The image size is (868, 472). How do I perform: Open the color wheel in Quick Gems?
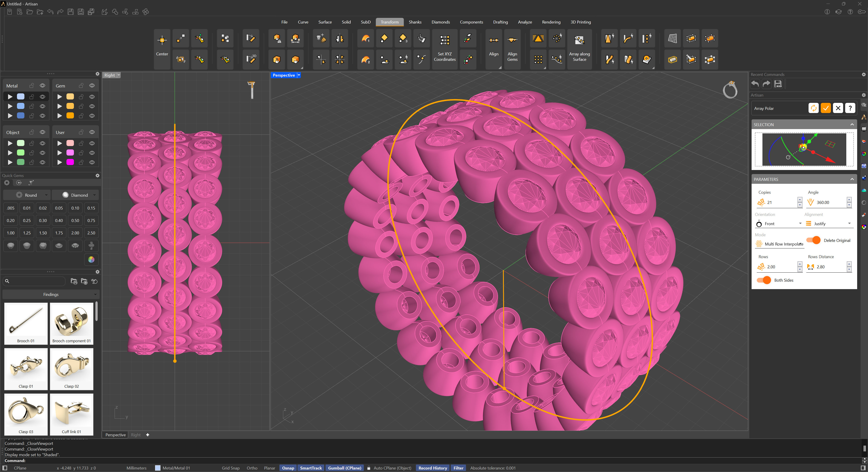point(91,260)
